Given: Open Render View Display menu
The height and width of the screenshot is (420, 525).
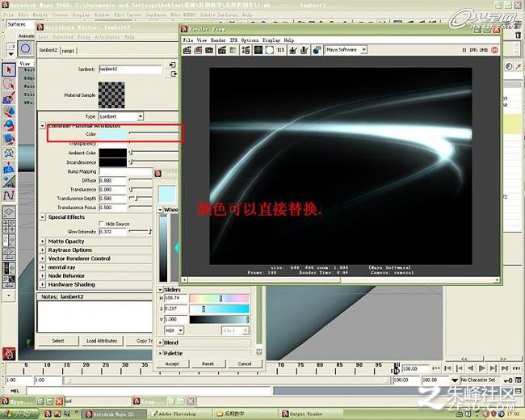Looking at the screenshot, I should click(271, 40).
